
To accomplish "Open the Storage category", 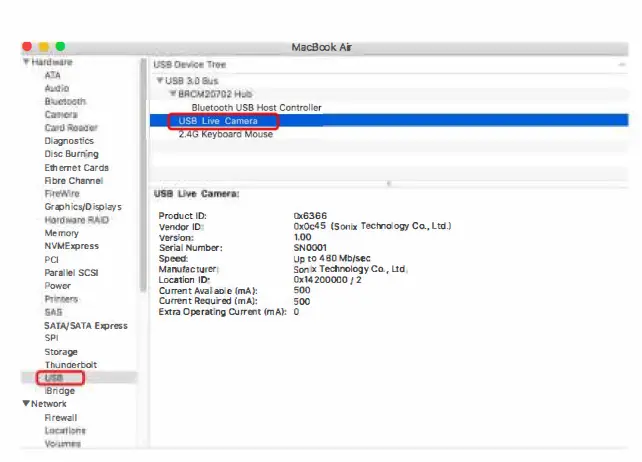I will coord(60,352).
